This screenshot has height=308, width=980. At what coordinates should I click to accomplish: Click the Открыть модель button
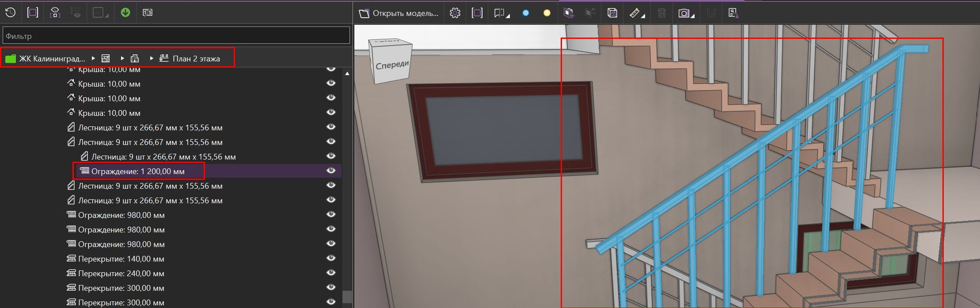click(399, 13)
